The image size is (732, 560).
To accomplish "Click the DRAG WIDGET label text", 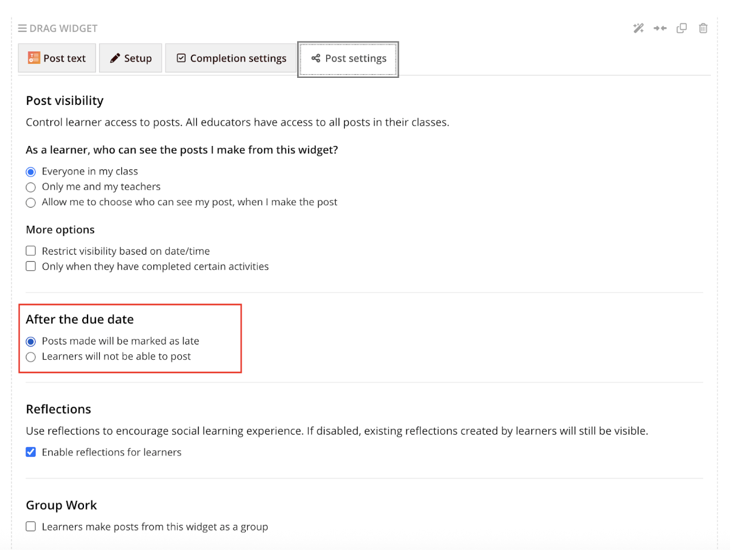I will (x=63, y=28).
